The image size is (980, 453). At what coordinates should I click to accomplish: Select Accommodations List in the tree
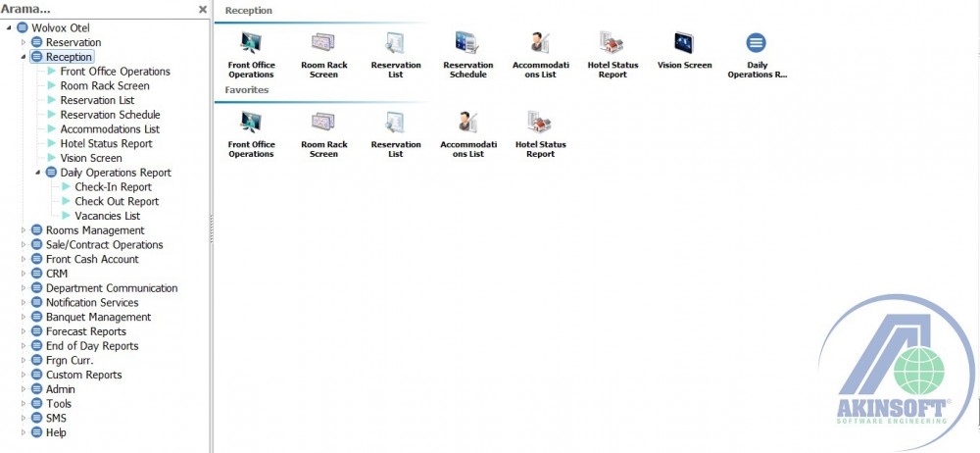point(110,128)
